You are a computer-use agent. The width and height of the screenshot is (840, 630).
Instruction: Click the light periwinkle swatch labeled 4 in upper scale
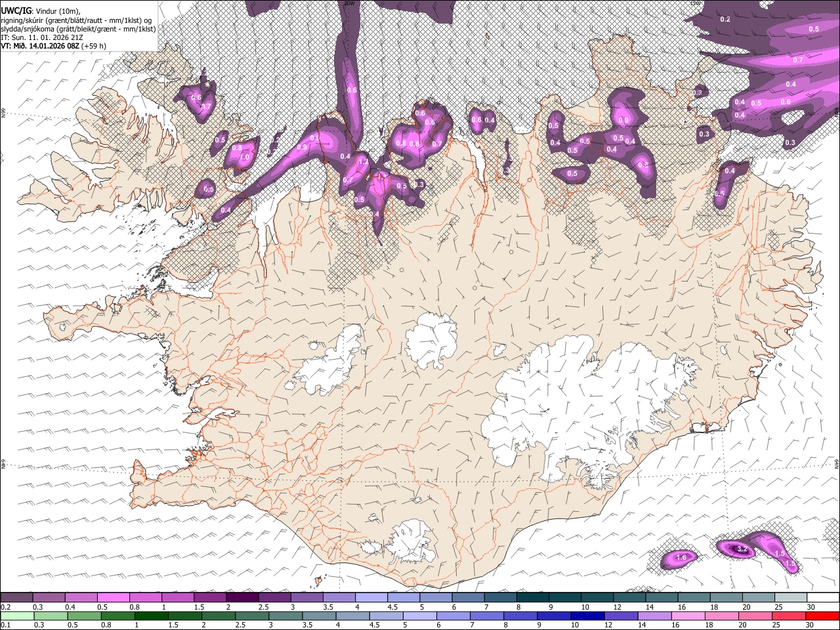pos(371,597)
